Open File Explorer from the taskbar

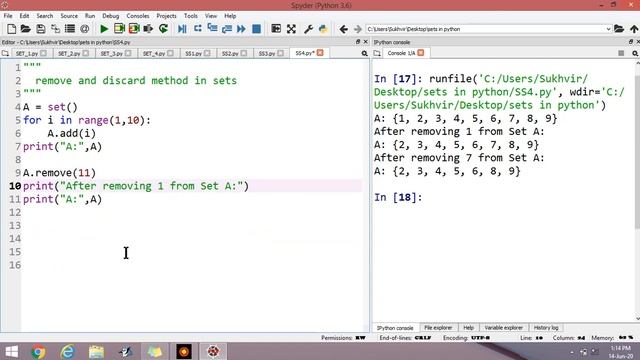96,351
